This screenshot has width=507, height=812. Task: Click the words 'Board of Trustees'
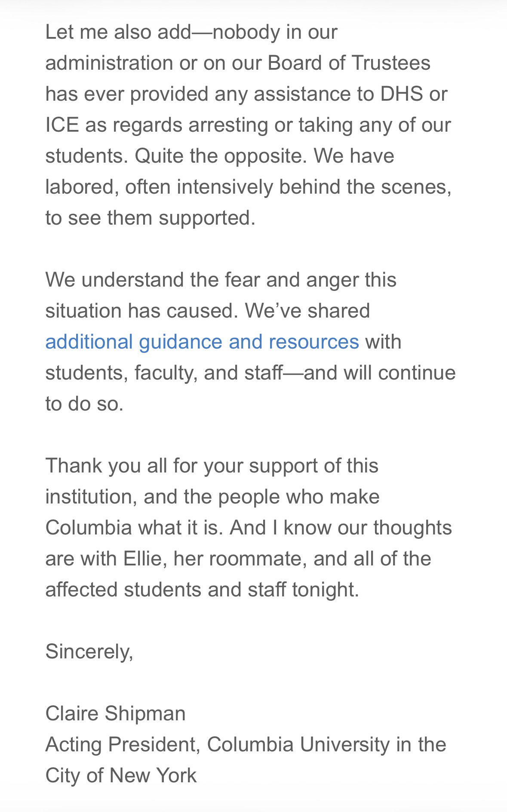click(349, 63)
